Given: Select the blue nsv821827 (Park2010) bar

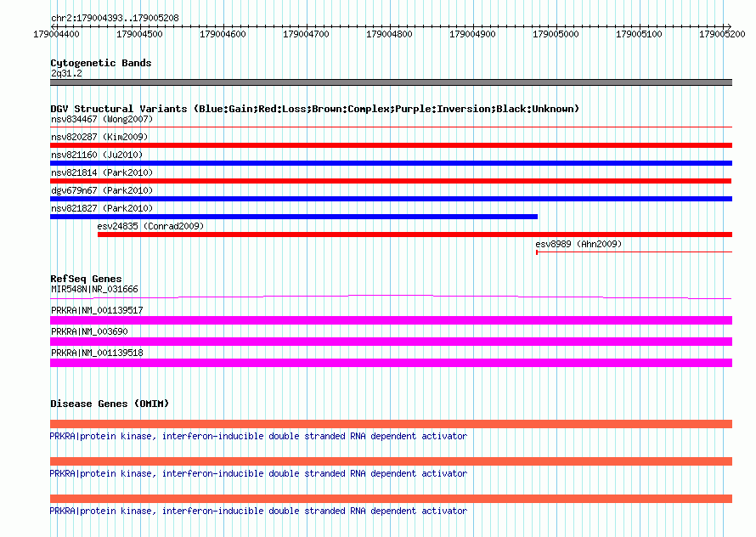Looking at the screenshot, I should 294,217.
